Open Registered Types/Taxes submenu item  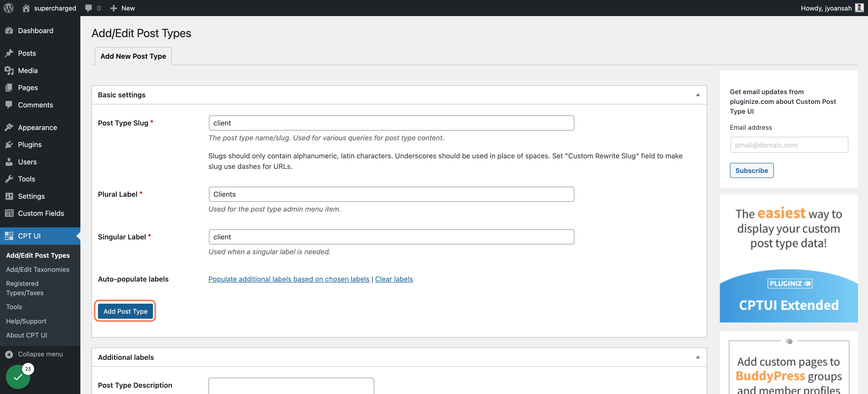(x=25, y=288)
